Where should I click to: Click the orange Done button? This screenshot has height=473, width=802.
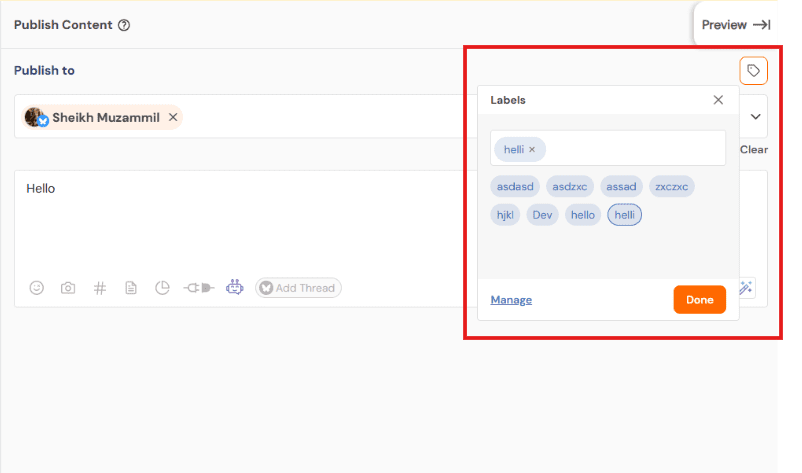pyautogui.click(x=699, y=300)
